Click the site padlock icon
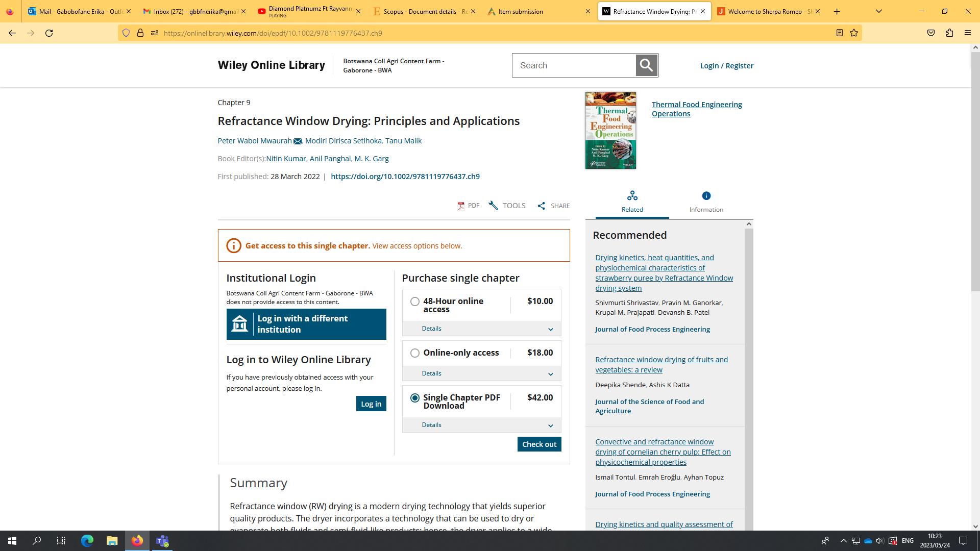Image resolution: width=980 pixels, height=551 pixels. point(140,33)
